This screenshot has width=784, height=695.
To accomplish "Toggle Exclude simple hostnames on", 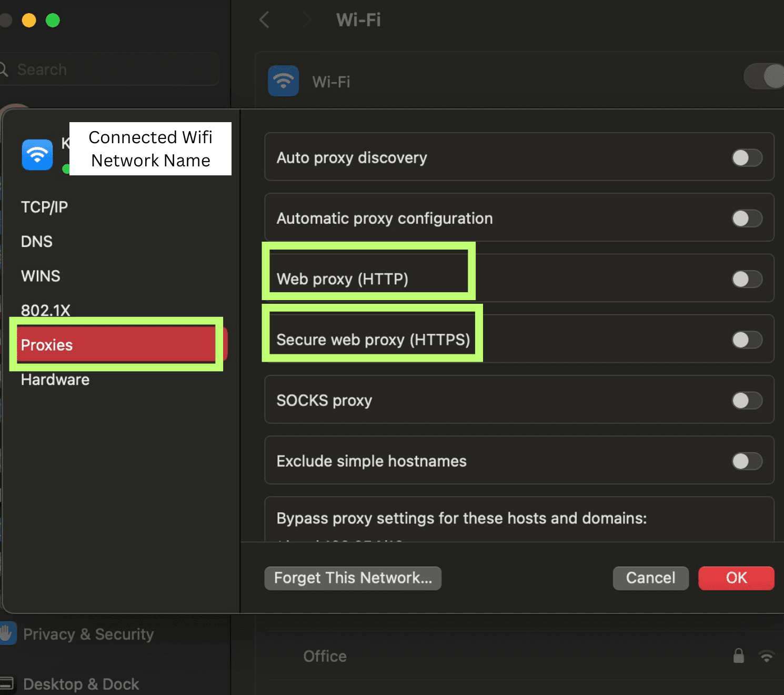I will pos(747,461).
